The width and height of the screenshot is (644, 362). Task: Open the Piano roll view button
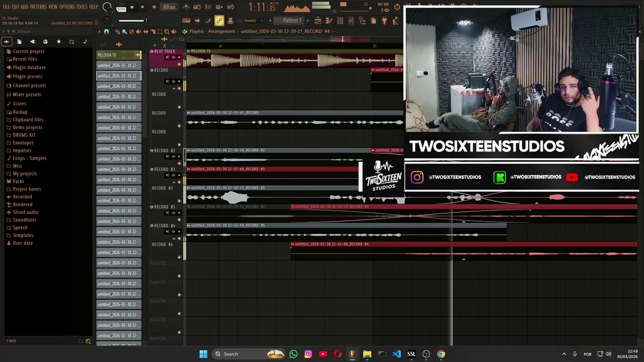(329, 21)
